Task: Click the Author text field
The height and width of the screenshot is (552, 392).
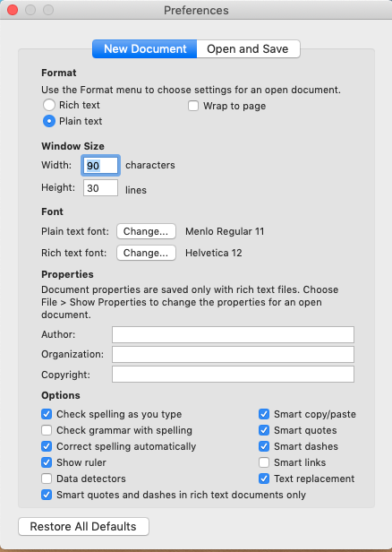Action: tap(233, 334)
